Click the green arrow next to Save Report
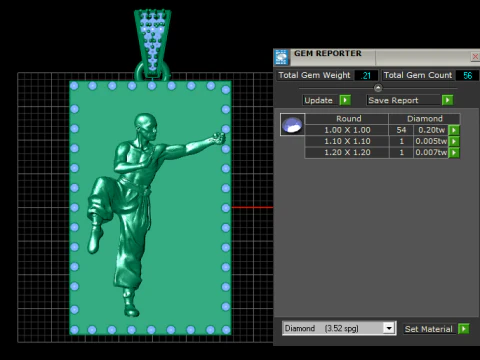Screen dimensions: 480x360 pos(447,100)
